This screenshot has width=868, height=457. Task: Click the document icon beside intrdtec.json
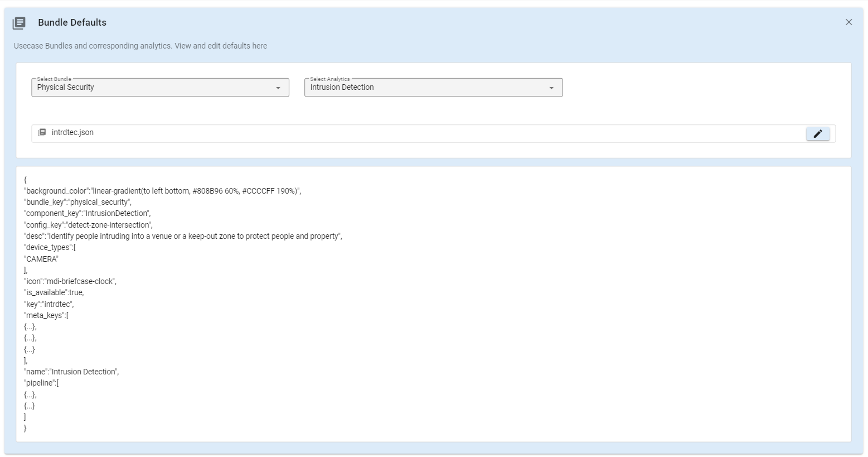(42, 132)
